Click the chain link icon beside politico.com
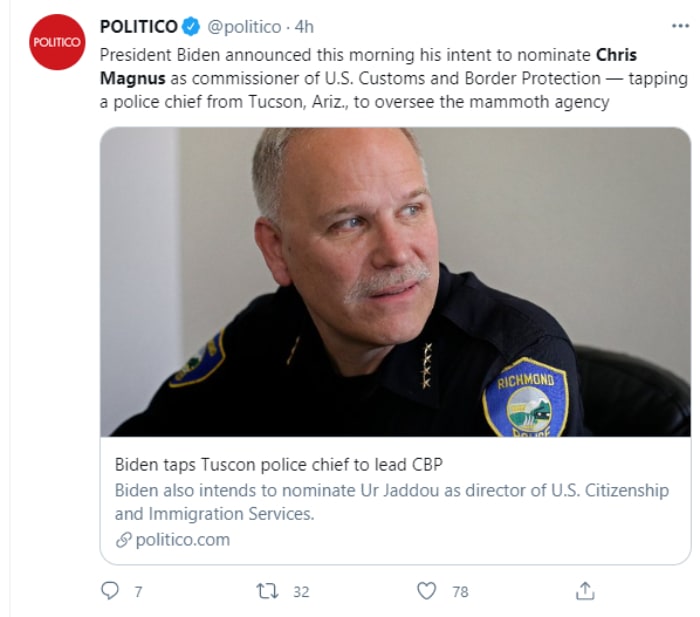The width and height of the screenshot is (700, 617). [123, 540]
